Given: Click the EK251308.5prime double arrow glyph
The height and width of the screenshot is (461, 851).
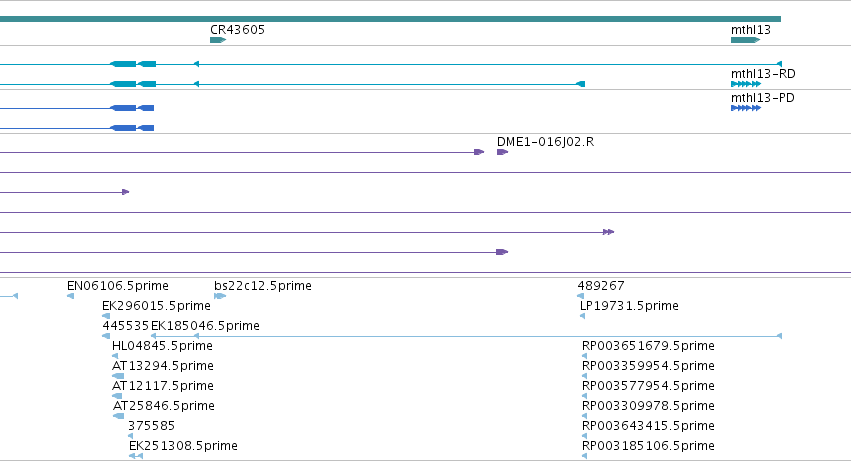Looking at the screenshot, I should [136, 456].
